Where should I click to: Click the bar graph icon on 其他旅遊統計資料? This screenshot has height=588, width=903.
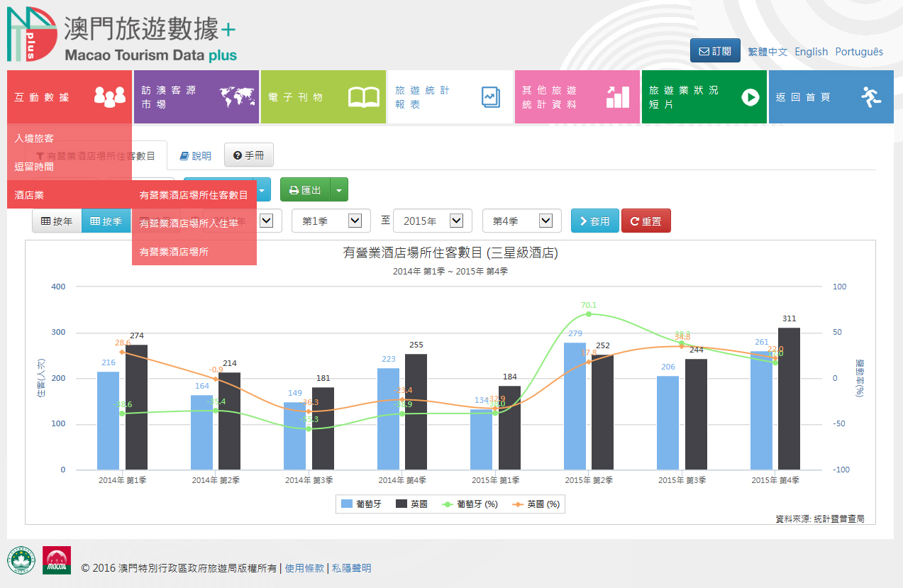pyautogui.click(x=617, y=97)
